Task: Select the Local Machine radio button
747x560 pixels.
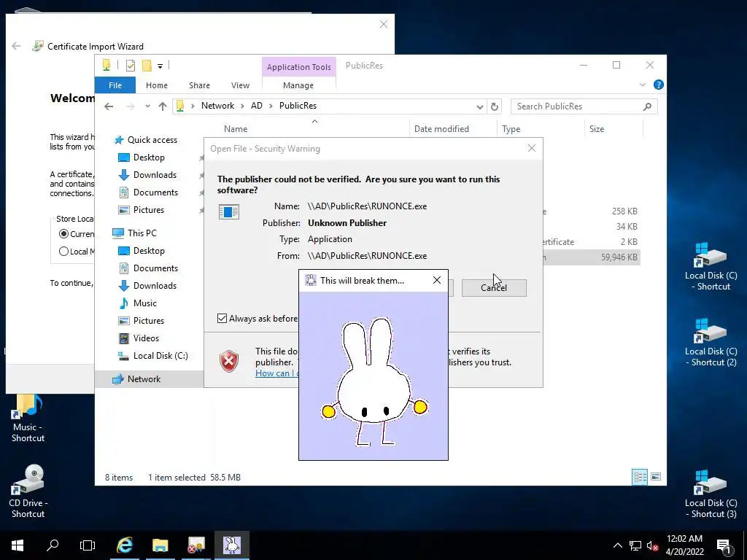Action: click(64, 252)
